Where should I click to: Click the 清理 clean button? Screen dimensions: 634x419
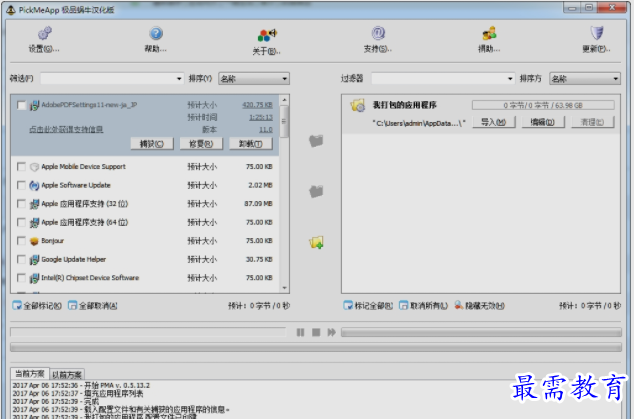coord(592,122)
